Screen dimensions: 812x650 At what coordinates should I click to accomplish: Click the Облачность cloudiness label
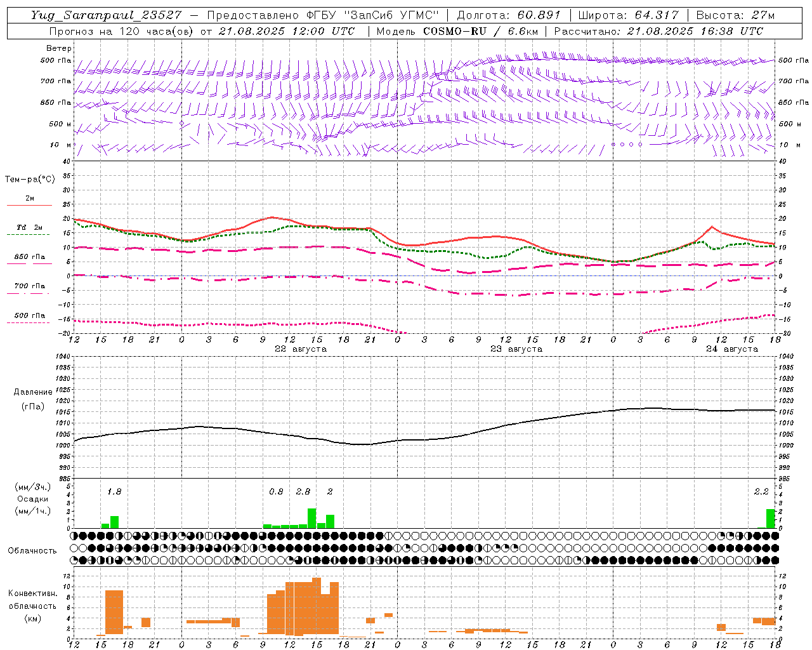click(x=32, y=550)
